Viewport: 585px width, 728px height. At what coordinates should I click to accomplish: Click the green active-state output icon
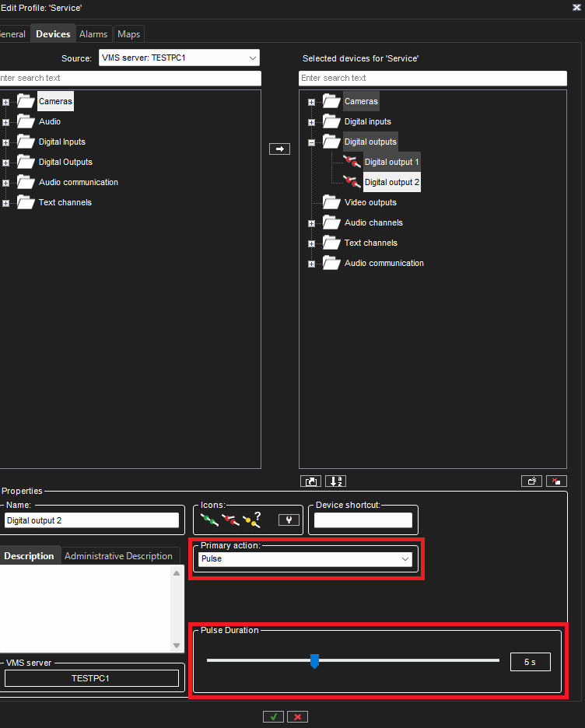tap(209, 520)
